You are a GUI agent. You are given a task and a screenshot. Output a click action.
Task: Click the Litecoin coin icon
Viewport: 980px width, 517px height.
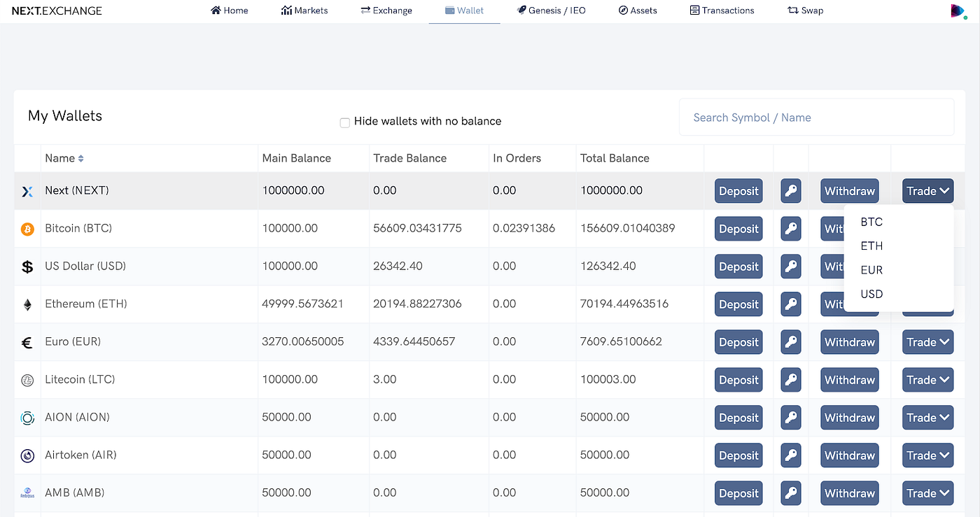click(x=27, y=381)
